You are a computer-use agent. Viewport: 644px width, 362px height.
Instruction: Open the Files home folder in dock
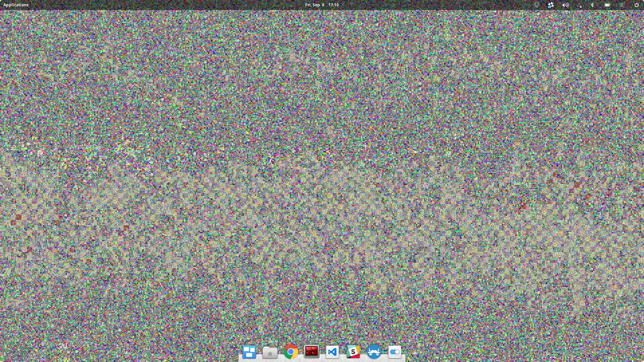pyautogui.click(x=270, y=352)
